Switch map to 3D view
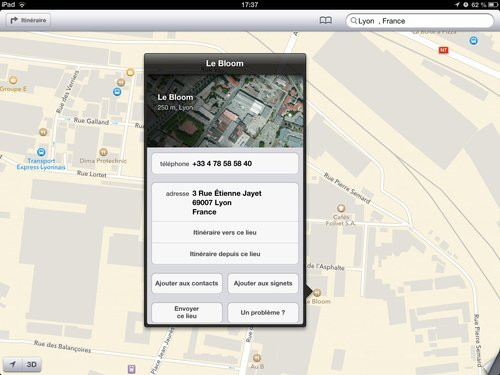 [x=32, y=364]
